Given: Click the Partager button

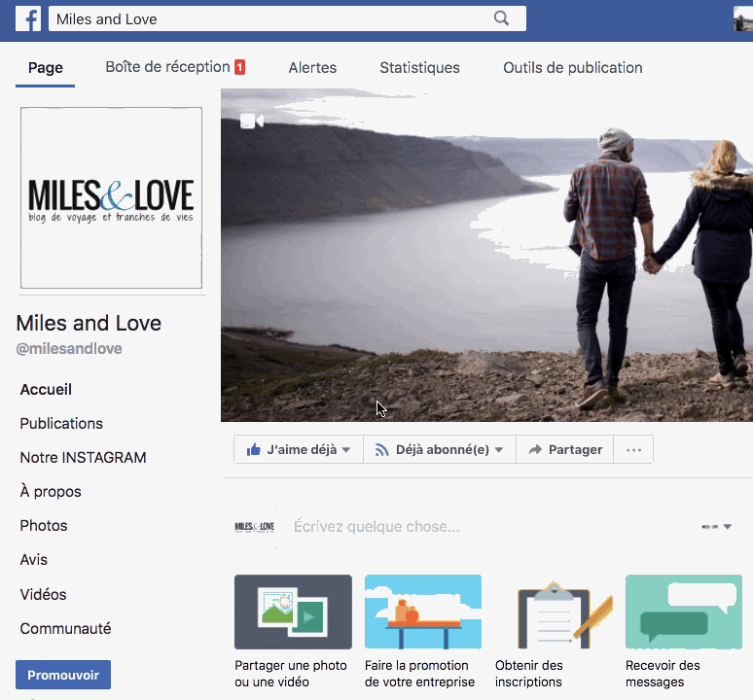Looking at the screenshot, I should coord(565,450).
